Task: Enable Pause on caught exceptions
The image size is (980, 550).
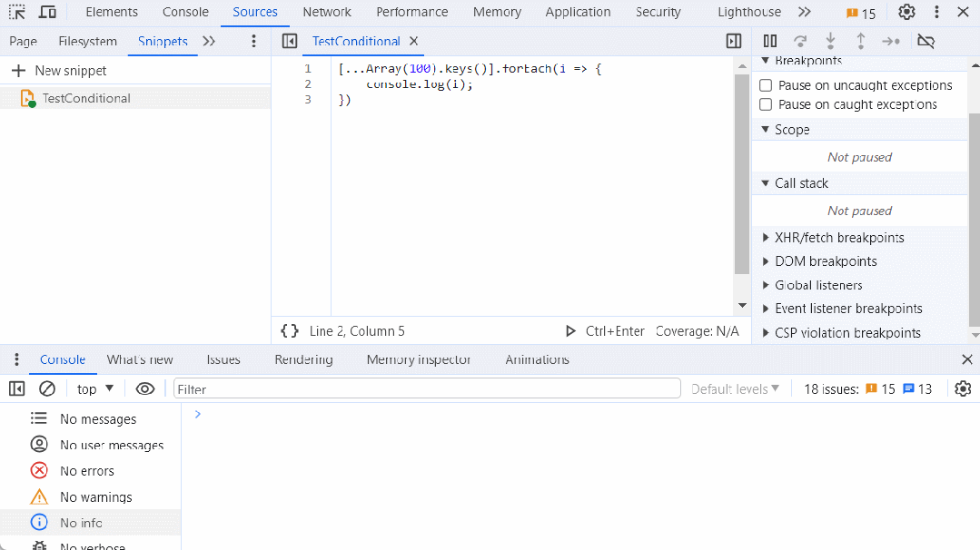Action: [766, 104]
